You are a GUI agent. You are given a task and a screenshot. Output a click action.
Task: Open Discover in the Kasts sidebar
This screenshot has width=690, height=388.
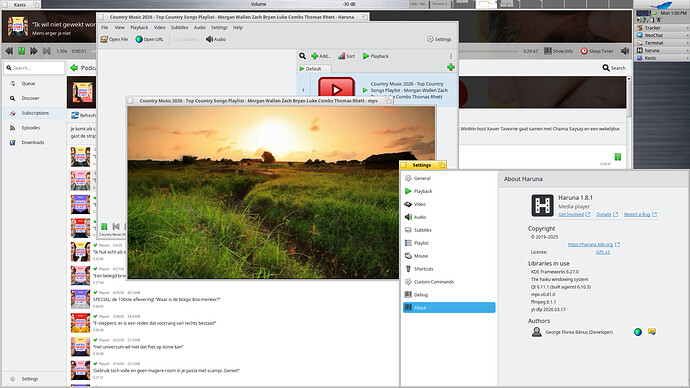point(34,98)
